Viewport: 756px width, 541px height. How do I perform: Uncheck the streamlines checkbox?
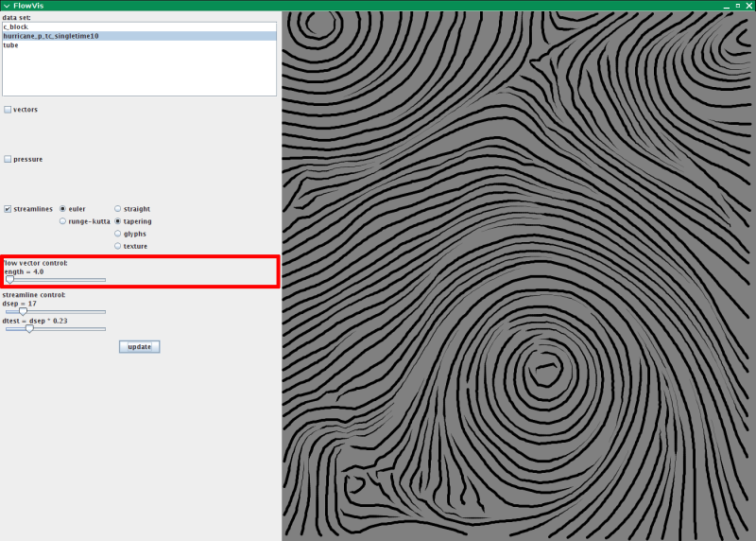[x=9, y=209]
